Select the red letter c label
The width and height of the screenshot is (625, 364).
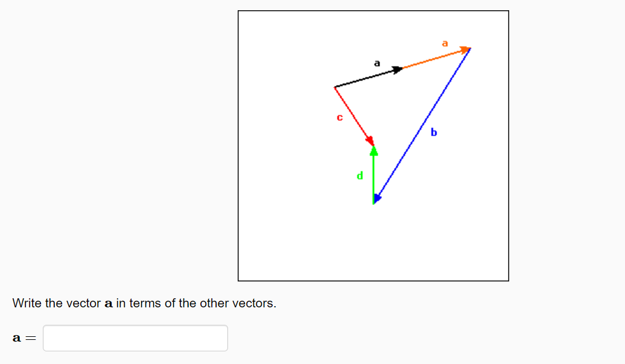pos(339,118)
